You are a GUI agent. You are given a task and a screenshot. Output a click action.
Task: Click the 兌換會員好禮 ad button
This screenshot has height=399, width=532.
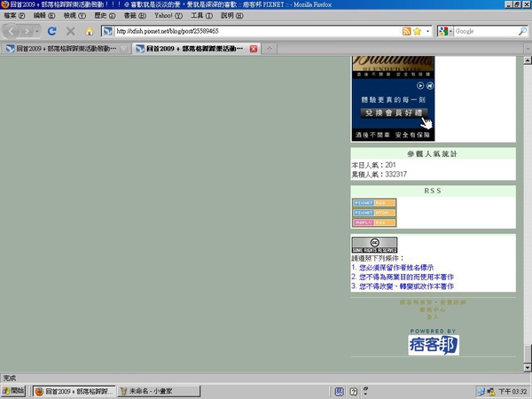click(394, 113)
